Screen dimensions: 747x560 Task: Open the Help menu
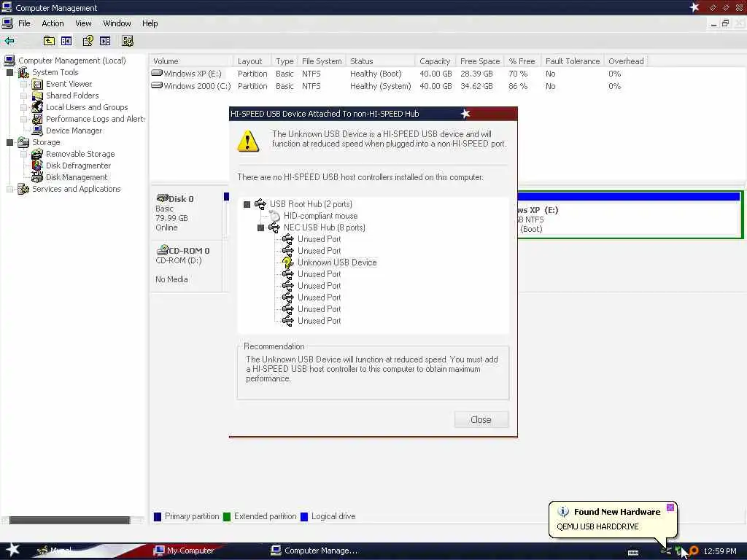pyautogui.click(x=150, y=23)
